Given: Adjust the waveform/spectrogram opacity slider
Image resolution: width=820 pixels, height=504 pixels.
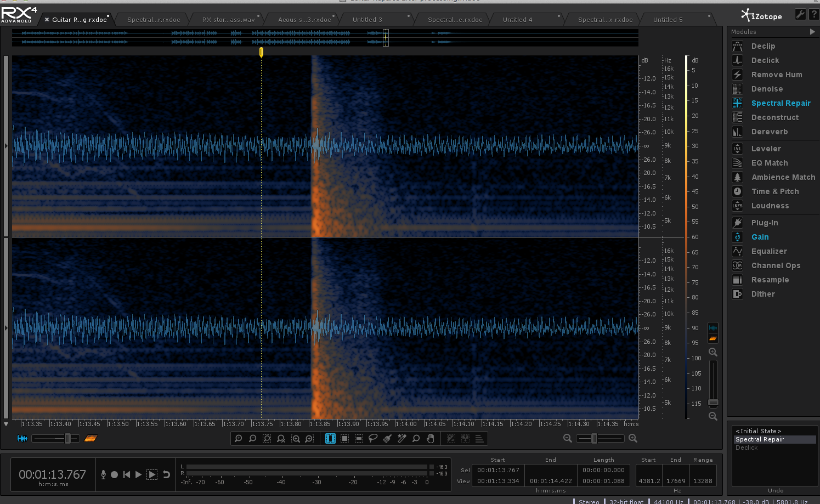Looking at the screenshot, I should click(67, 438).
